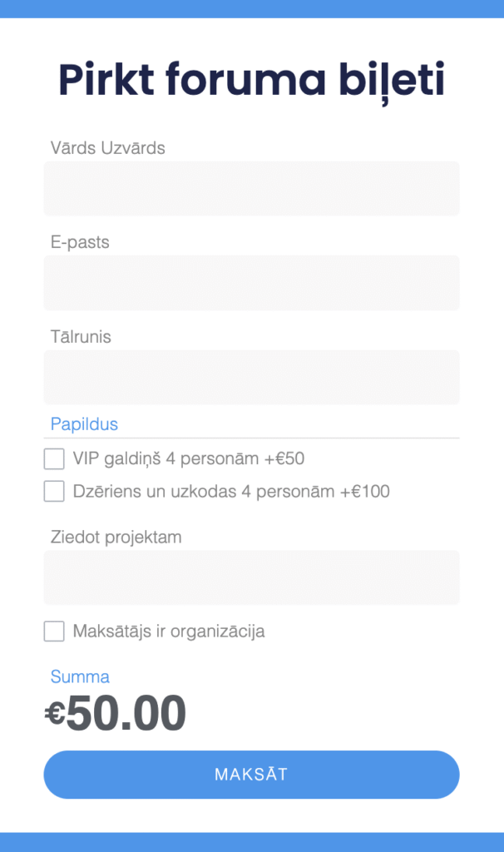Enable the Dzēriens un uzkodas checkbox square

(x=54, y=492)
